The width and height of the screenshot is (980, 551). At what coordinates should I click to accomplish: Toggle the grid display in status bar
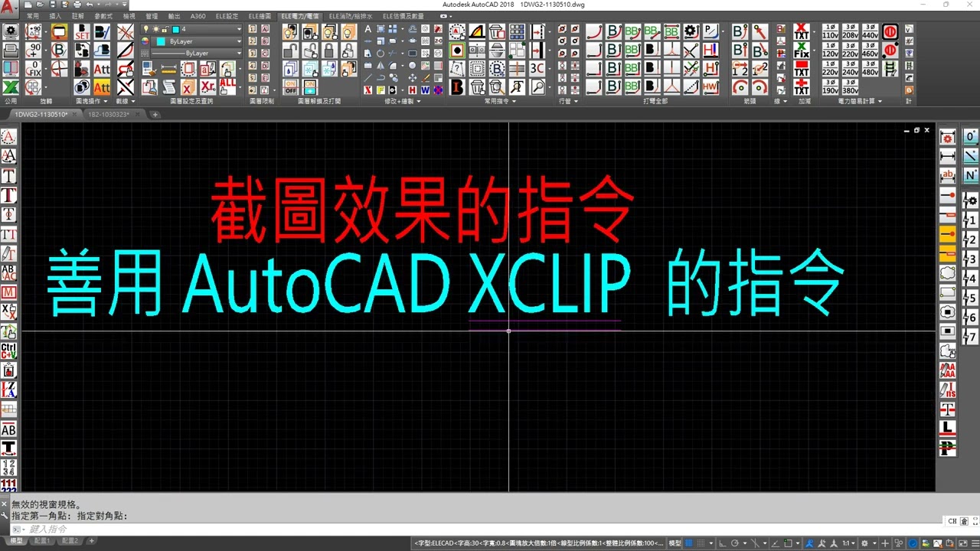688,543
